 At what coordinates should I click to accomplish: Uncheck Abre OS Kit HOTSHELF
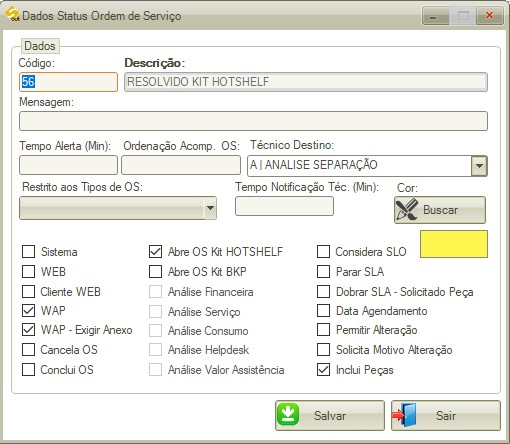coord(155,252)
